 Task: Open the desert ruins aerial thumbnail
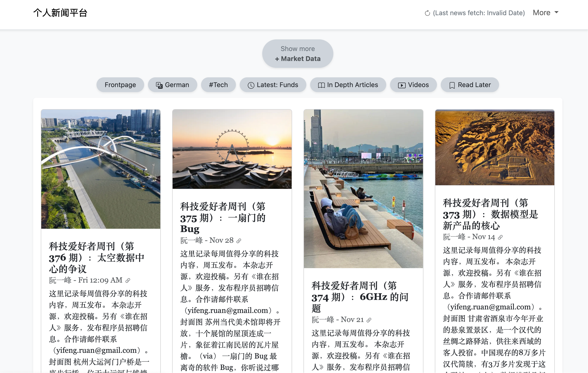(495, 148)
